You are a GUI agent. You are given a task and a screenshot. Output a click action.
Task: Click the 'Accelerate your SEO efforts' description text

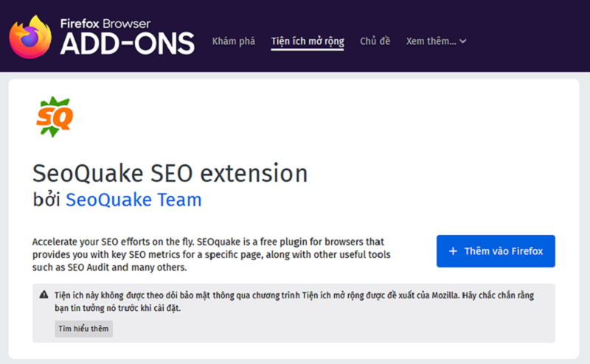(211, 254)
